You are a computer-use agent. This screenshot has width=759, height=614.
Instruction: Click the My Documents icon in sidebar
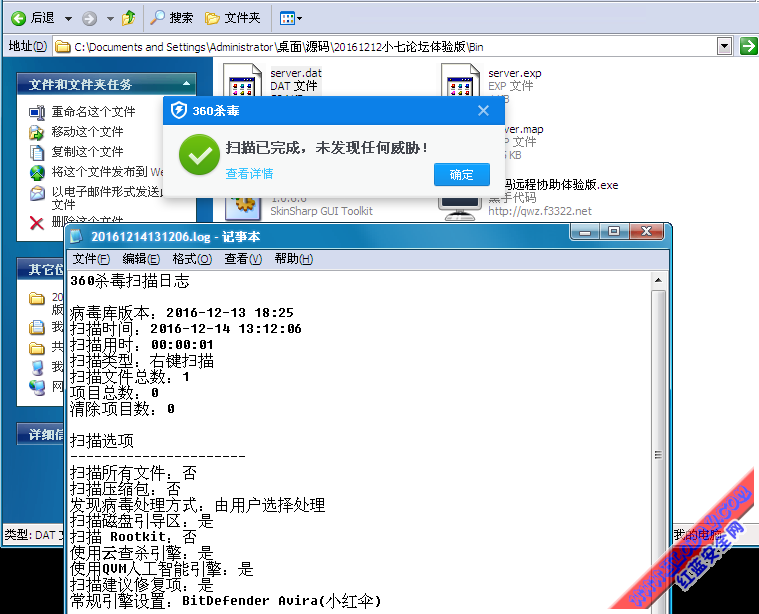click(37, 328)
